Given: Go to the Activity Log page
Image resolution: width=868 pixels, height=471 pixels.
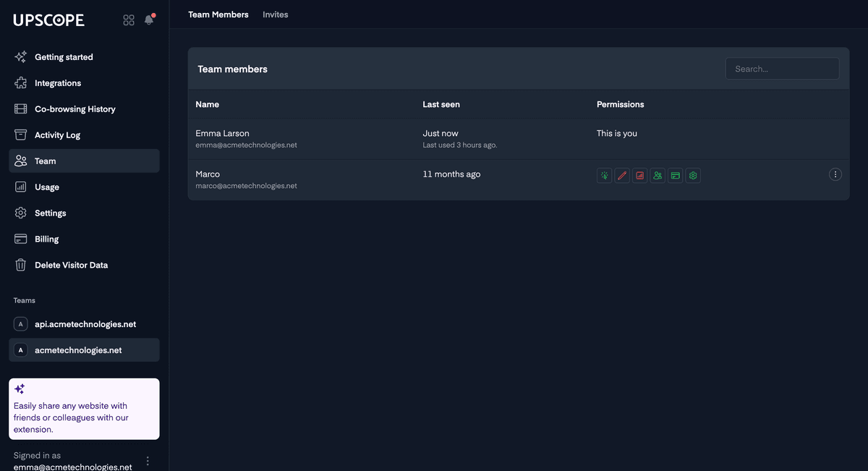Looking at the screenshot, I should point(57,135).
